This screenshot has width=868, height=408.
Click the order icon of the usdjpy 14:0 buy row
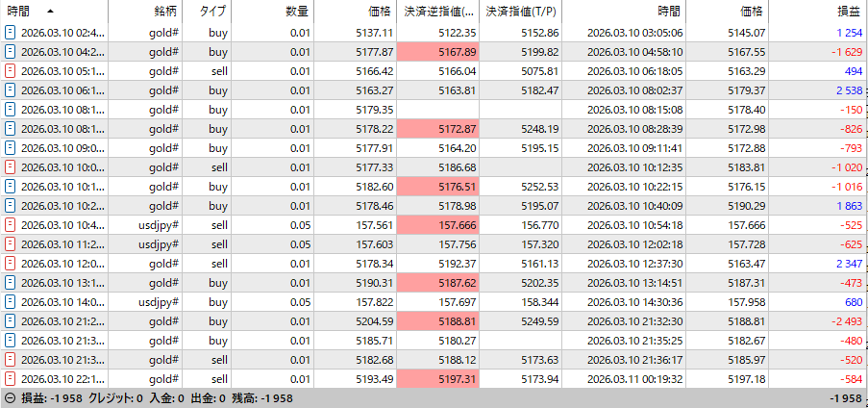(x=11, y=302)
